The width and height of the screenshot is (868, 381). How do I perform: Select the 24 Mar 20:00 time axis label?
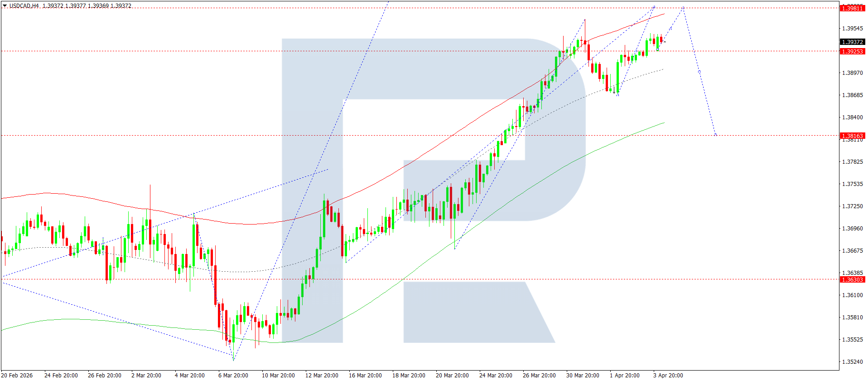pyautogui.click(x=496, y=375)
